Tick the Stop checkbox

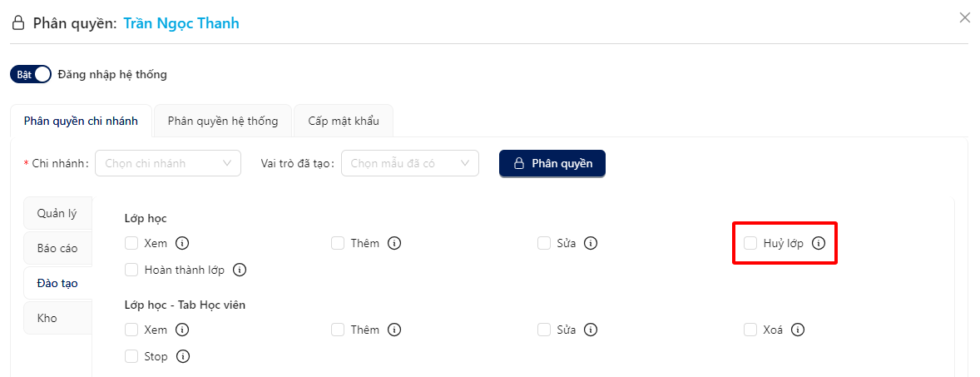[x=131, y=356]
